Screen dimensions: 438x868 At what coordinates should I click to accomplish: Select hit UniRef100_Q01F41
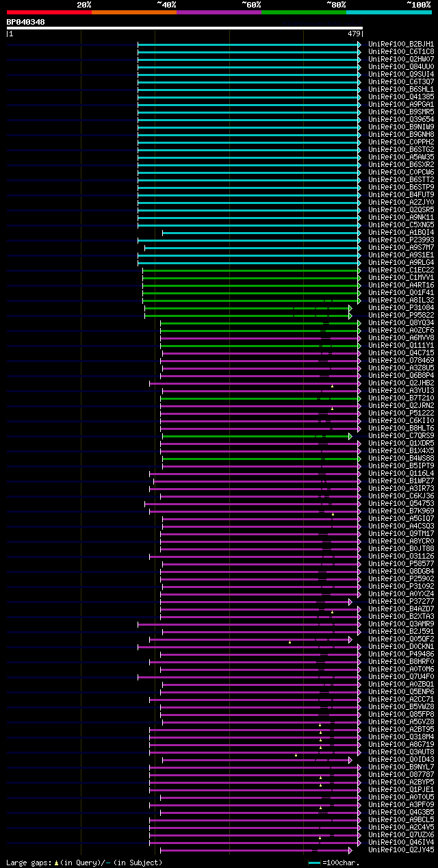[401, 292]
